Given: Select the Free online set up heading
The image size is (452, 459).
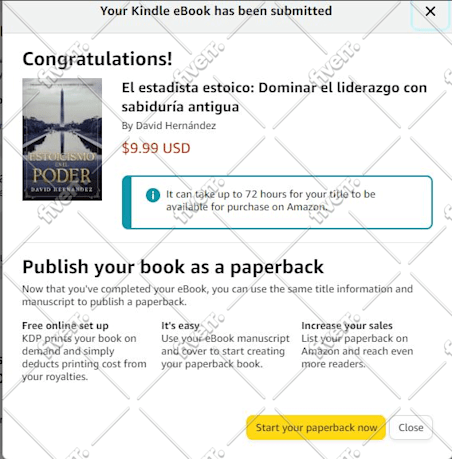Looking at the screenshot, I should 65,325.
